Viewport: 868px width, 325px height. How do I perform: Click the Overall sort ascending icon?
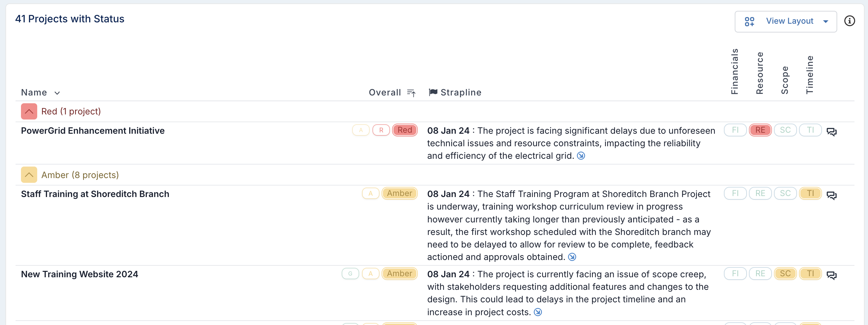(x=411, y=93)
